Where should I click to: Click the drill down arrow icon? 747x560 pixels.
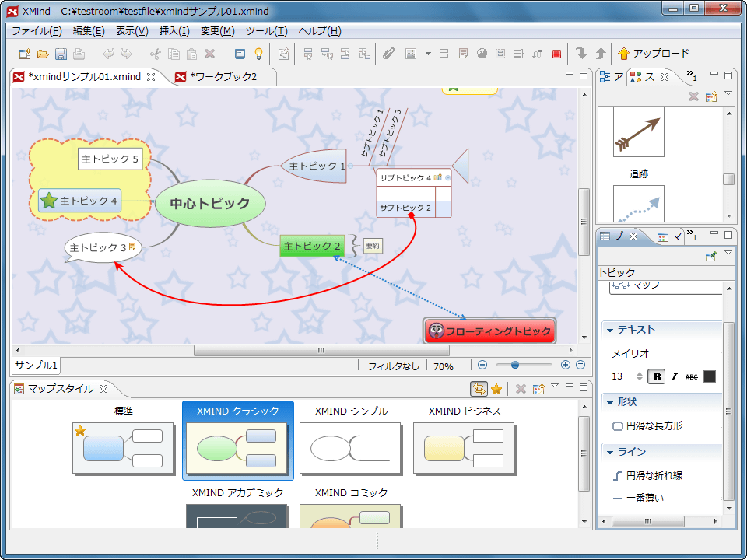tap(581, 54)
